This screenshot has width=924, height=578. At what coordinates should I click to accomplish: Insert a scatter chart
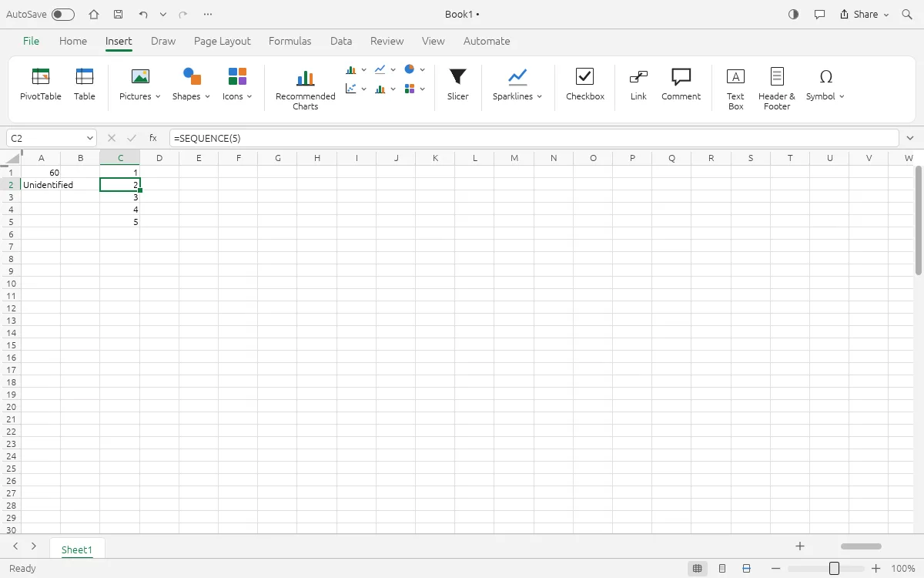pyautogui.click(x=351, y=89)
